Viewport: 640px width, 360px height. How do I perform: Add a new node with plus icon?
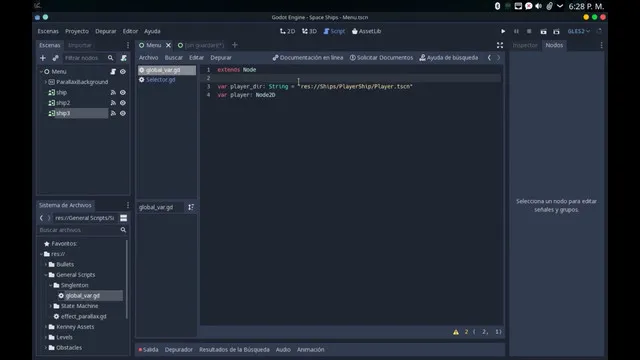click(42, 58)
